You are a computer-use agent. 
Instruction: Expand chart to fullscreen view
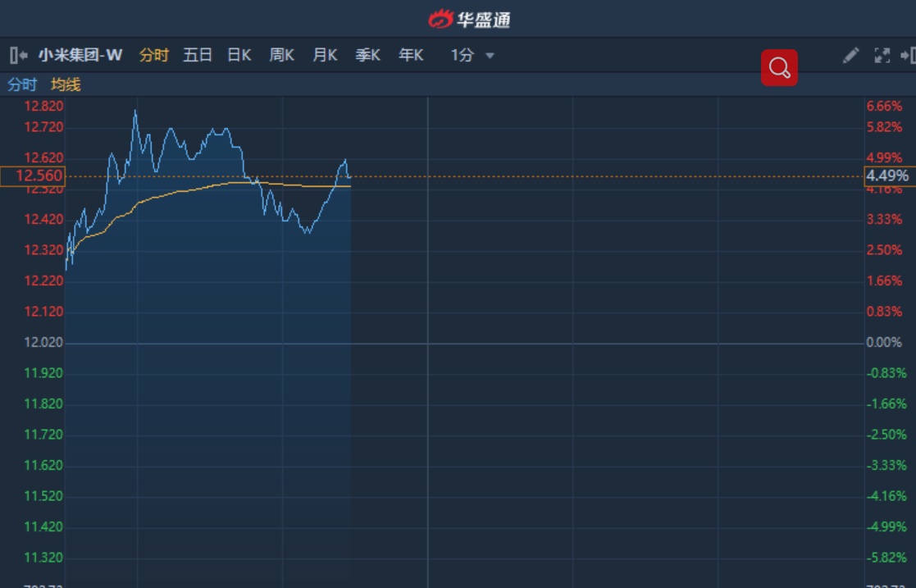click(x=882, y=56)
